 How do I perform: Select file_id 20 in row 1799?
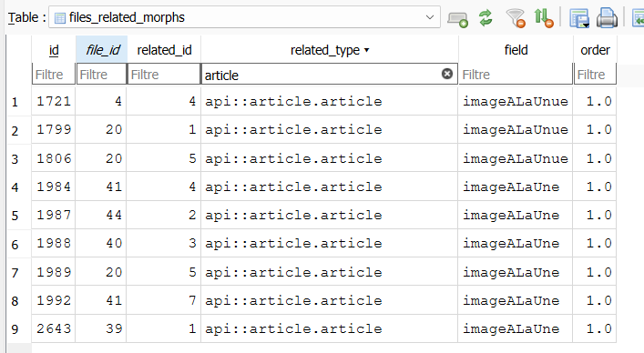[101, 130]
